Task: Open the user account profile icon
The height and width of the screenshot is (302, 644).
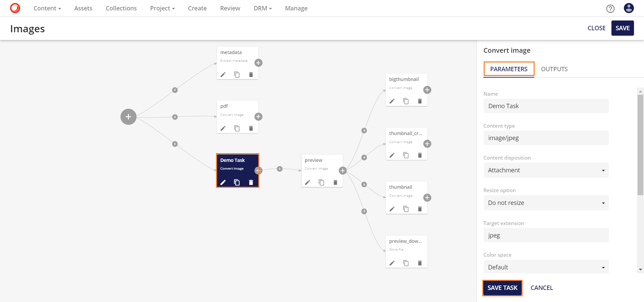Action: click(629, 8)
